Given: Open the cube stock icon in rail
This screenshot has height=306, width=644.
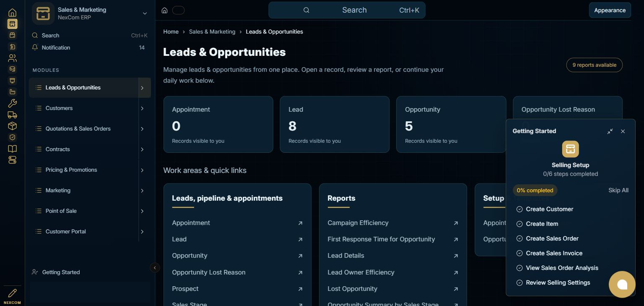Looking at the screenshot, I should (13, 126).
